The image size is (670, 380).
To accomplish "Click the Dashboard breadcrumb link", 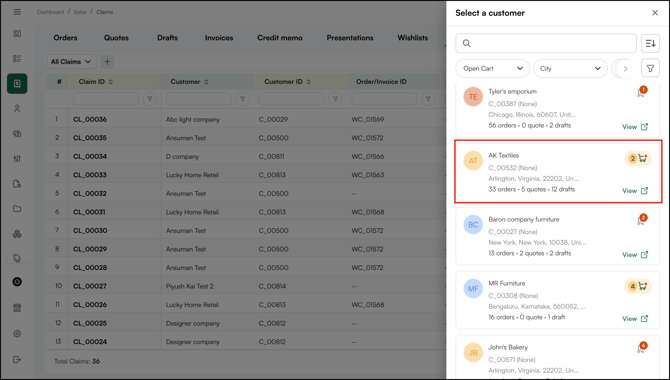I will pos(50,12).
